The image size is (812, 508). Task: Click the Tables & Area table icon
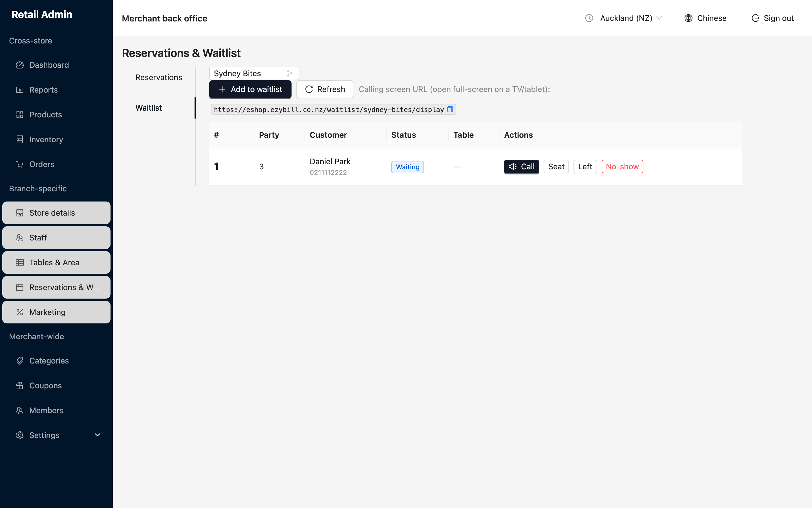pyautogui.click(x=20, y=262)
